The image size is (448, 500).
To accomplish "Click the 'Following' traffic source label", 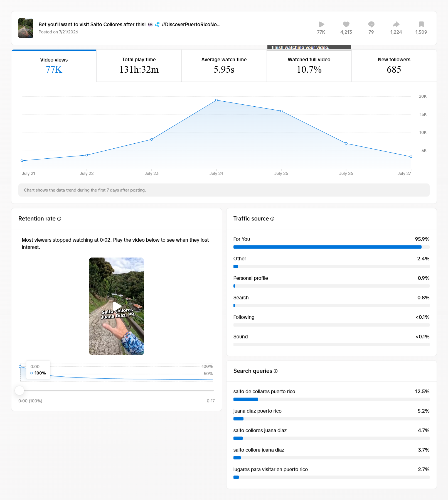I will 244,317.
